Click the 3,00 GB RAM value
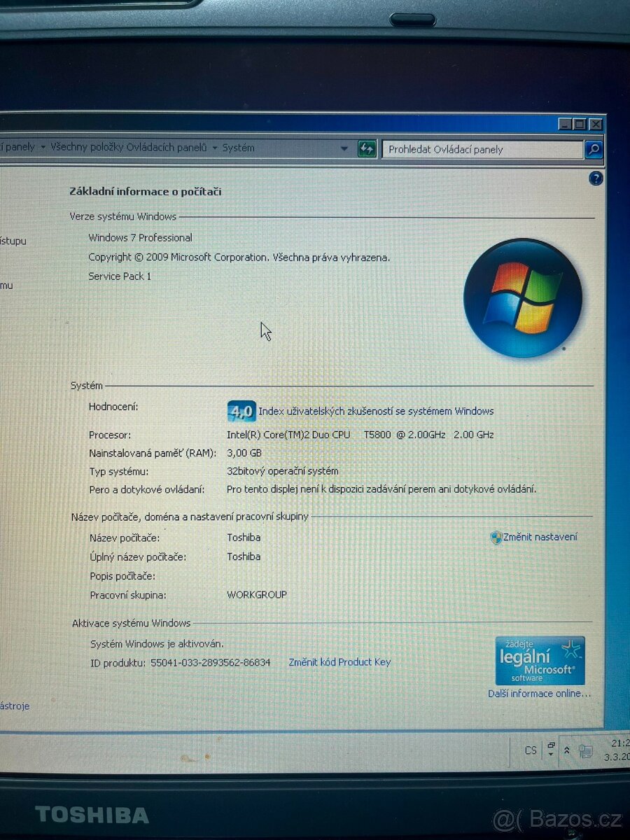This screenshot has width=630, height=840. (244, 453)
